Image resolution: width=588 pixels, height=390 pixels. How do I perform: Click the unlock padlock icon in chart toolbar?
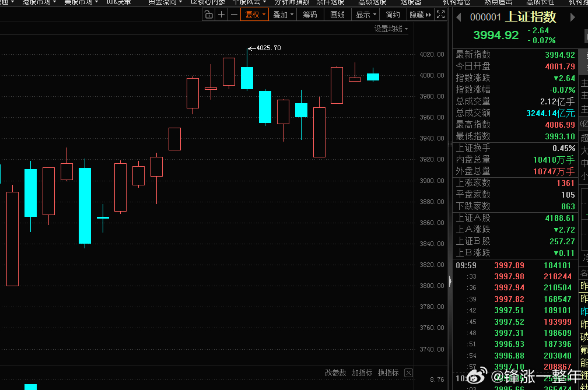coord(208,15)
